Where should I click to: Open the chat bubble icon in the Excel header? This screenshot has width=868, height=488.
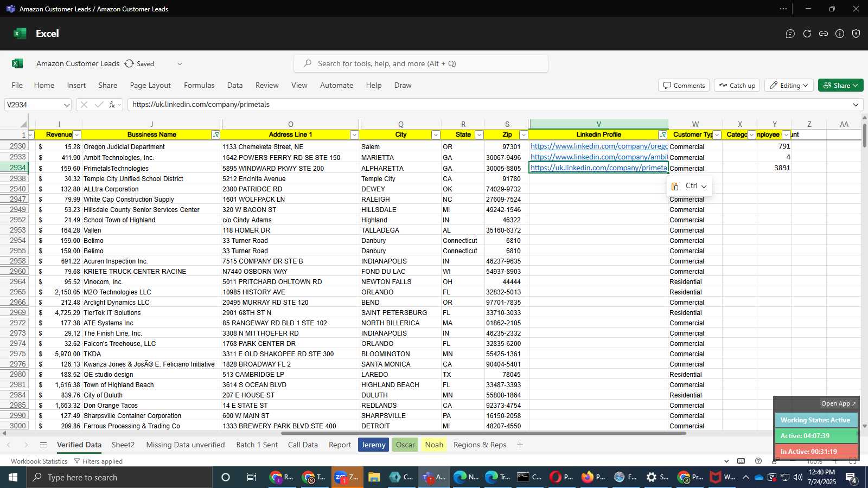tap(790, 34)
